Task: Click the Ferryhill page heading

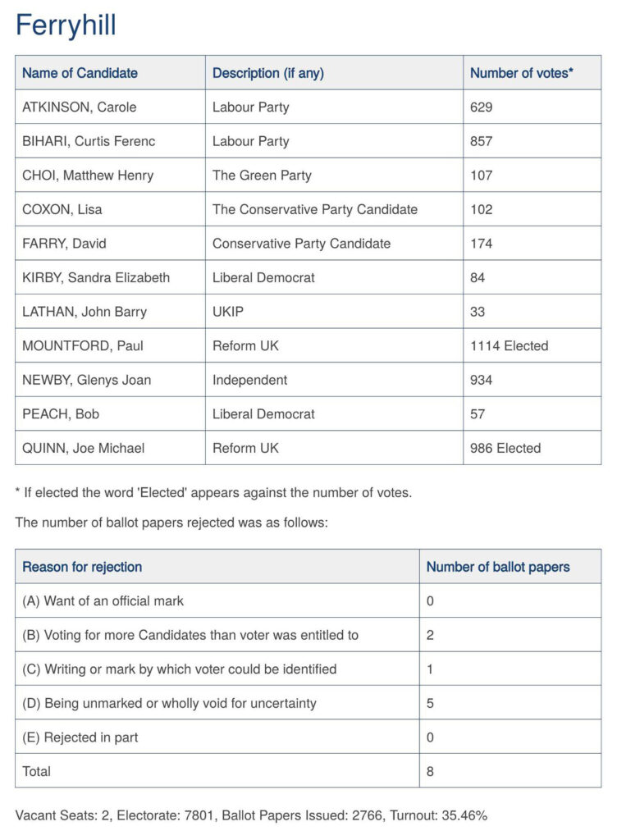Action: [x=66, y=25]
